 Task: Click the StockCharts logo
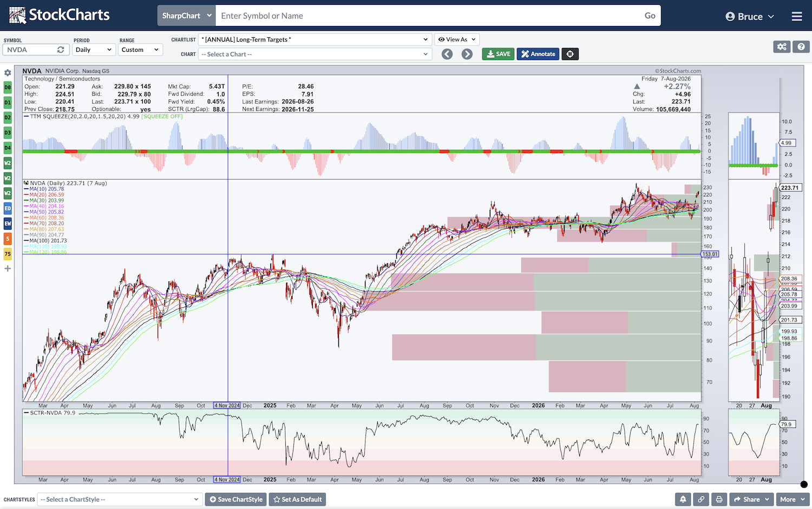click(x=60, y=15)
